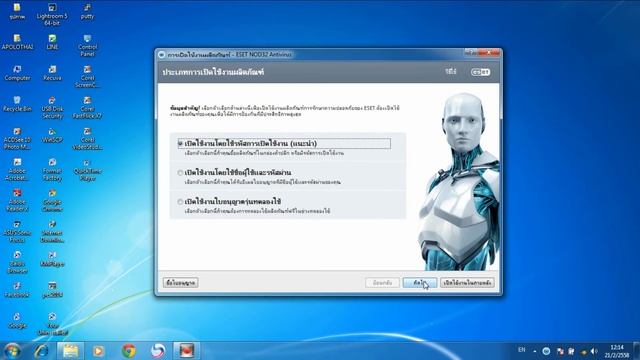640x360 pixels.
Task: Select the KMPlayer desktop shortcut
Action: pyautogui.click(x=52, y=260)
